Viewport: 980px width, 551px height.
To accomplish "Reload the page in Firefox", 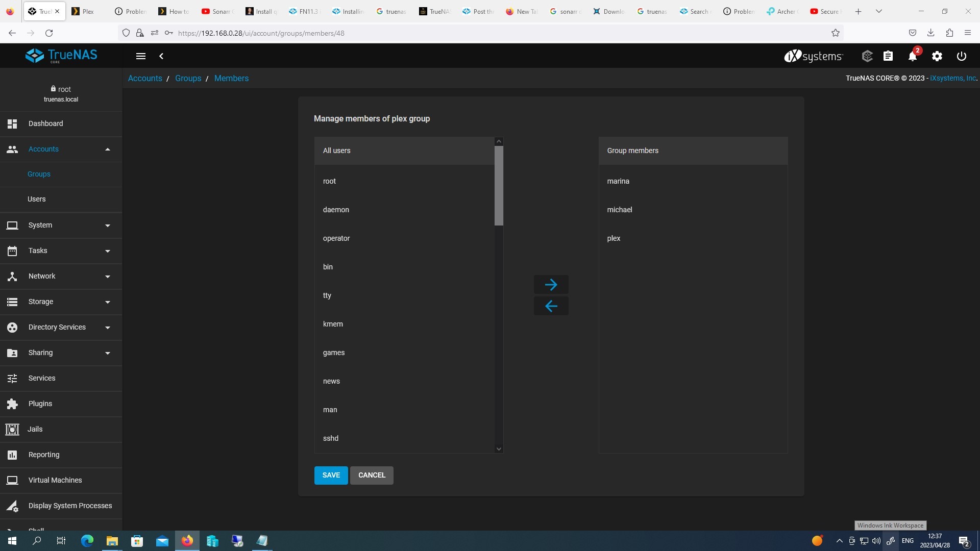I will pos(49,33).
